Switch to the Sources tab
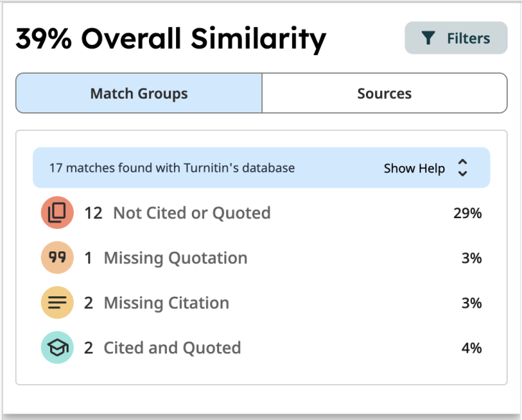Screen dimensions: 522x420 click(x=385, y=93)
